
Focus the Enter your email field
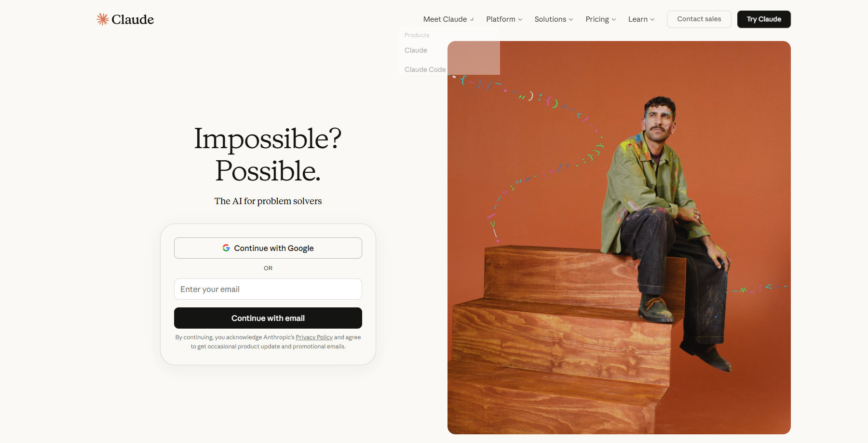pyautogui.click(x=268, y=289)
